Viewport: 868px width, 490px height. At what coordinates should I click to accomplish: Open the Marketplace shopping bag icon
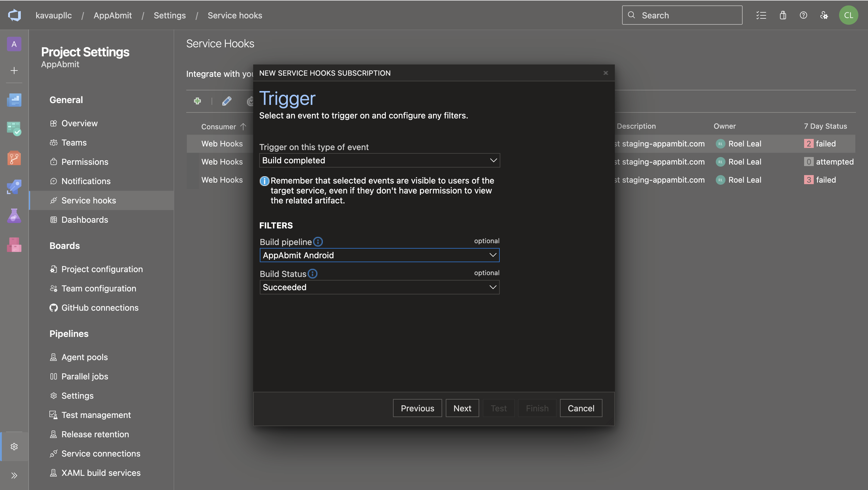tap(783, 15)
